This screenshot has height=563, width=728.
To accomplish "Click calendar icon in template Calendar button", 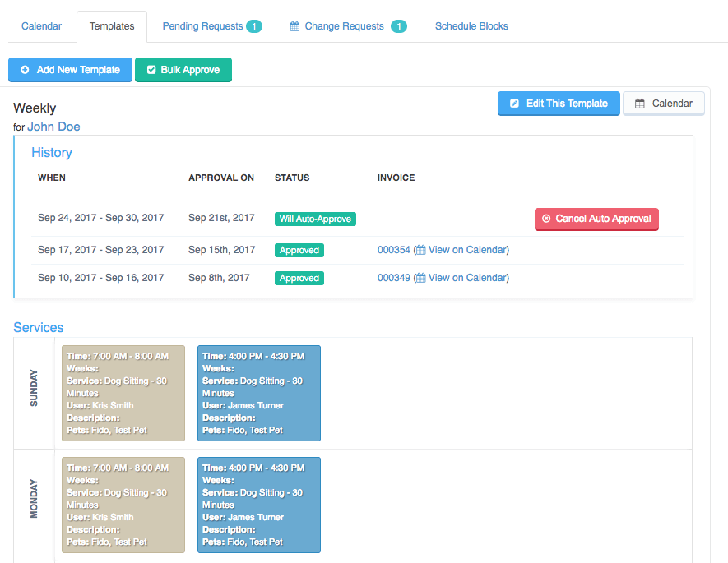I will (640, 104).
